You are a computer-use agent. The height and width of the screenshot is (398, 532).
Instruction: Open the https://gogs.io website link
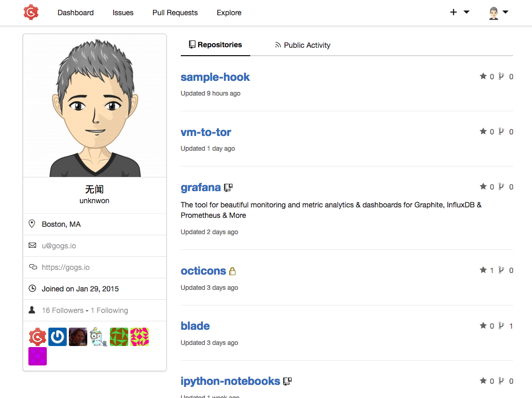pos(66,267)
